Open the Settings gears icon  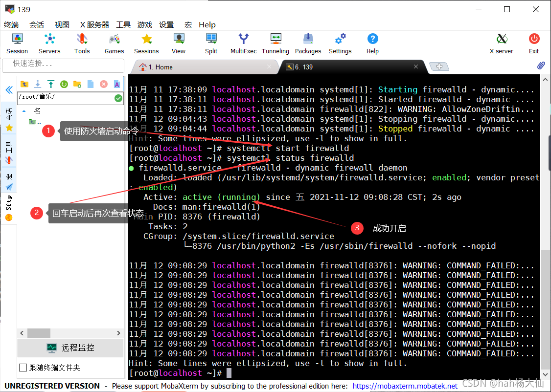point(340,44)
